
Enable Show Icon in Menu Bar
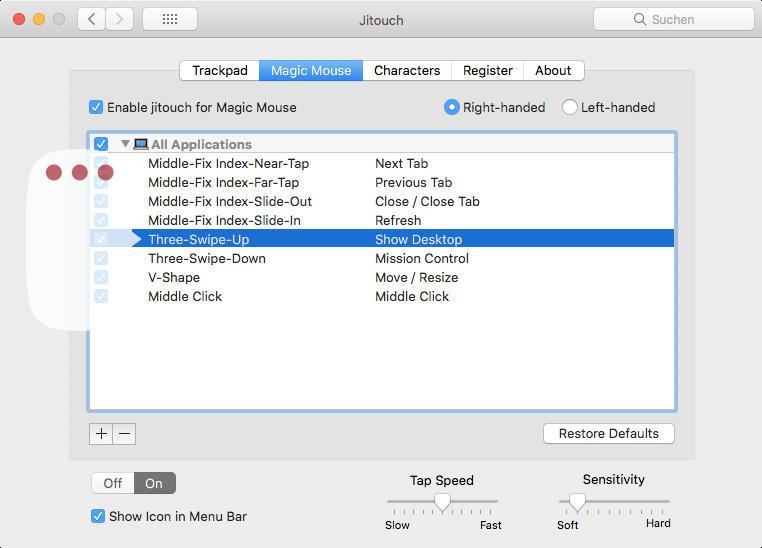[98, 516]
